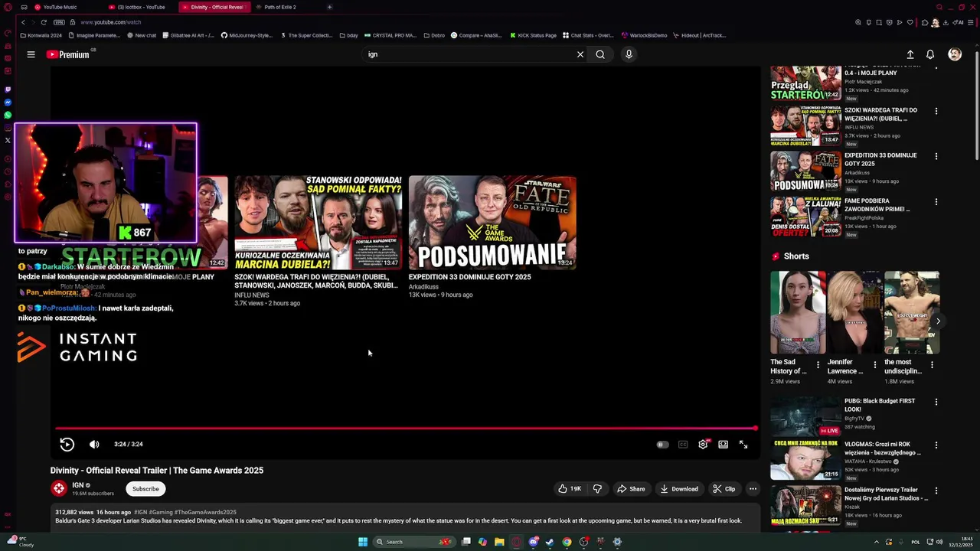Show hidden system tray icons
Image resolution: width=980 pixels, height=551 pixels.
pyautogui.click(x=877, y=542)
